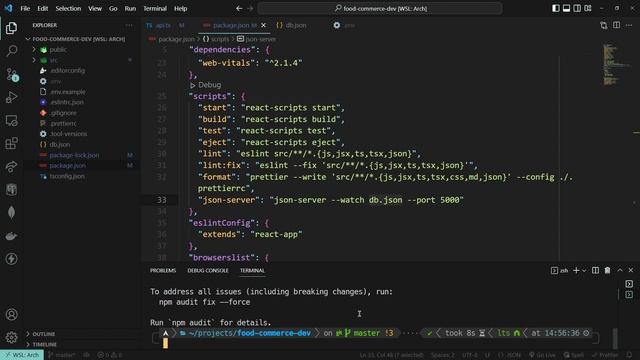The height and width of the screenshot is (360, 640).
Task: Switch to the DEBUG CONSOLE tab
Action: (x=208, y=270)
